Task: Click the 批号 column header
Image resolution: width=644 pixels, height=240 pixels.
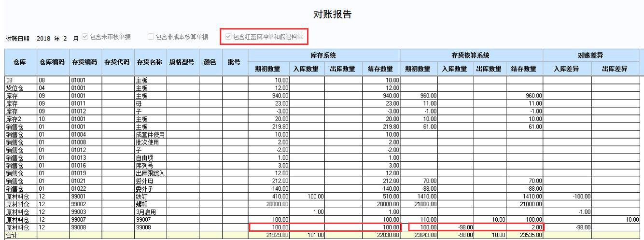Action: [x=234, y=62]
